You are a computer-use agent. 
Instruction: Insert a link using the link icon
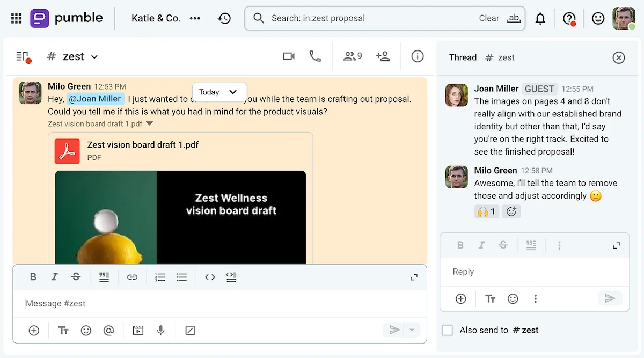(133, 276)
